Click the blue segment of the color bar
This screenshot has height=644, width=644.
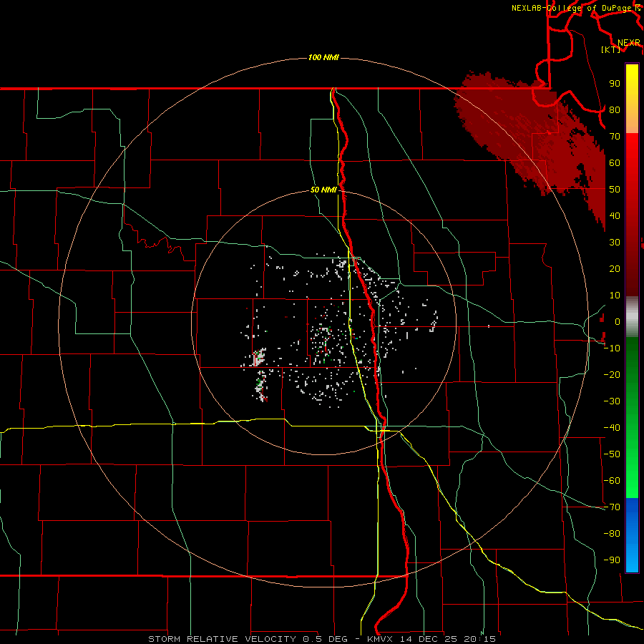[x=632, y=535]
